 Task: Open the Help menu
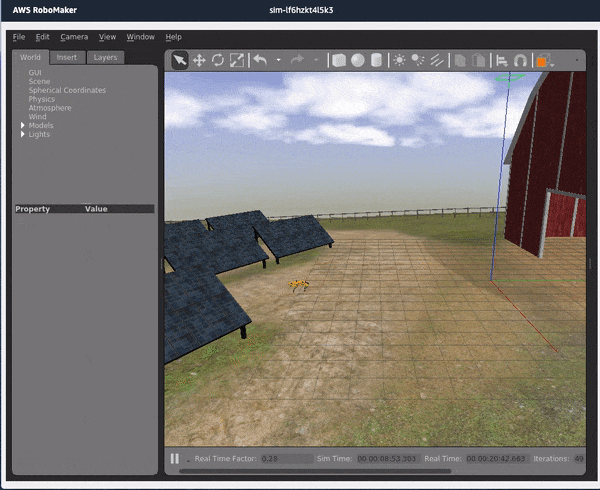tap(173, 37)
